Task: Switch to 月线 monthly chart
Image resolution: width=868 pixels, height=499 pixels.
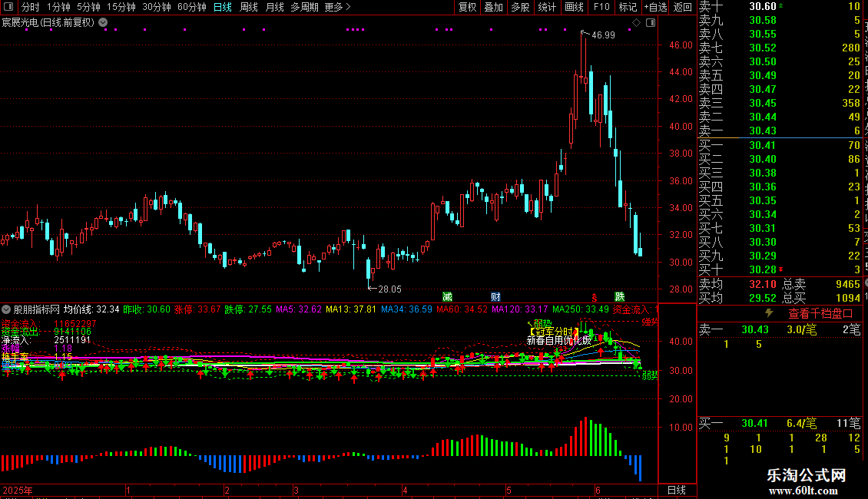Action: (274, 7)
